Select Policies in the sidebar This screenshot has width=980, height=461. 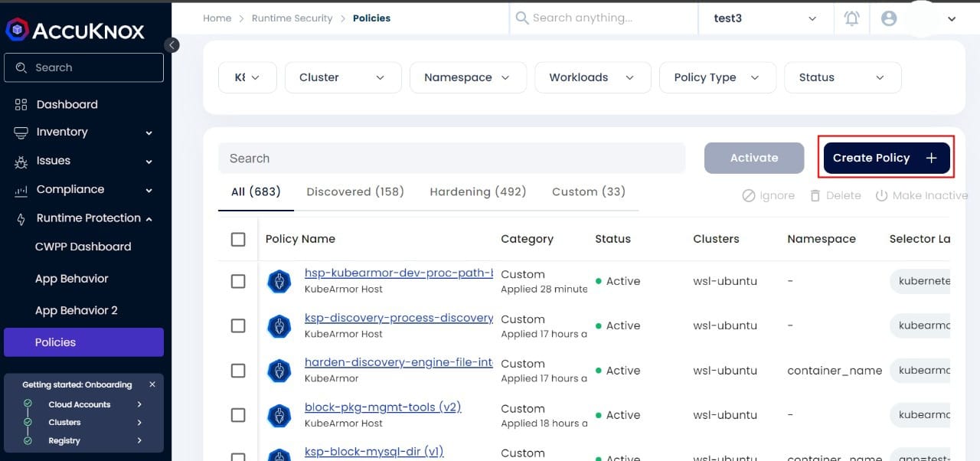(84, 342)
